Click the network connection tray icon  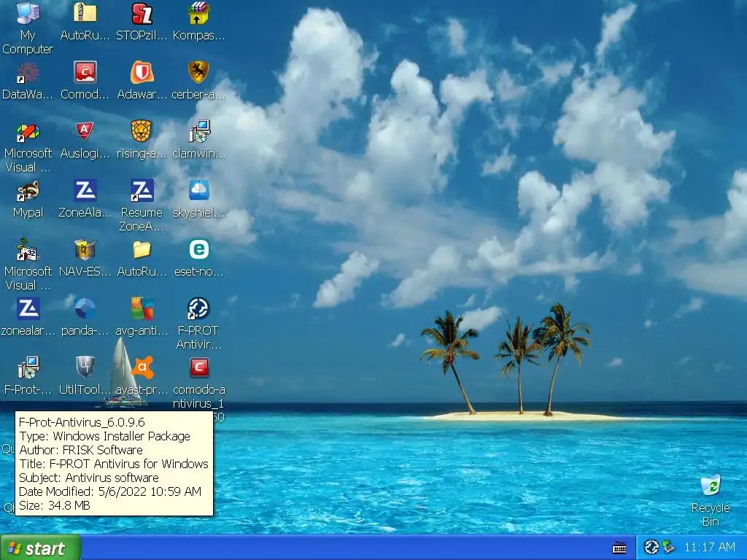pos(668,547)
